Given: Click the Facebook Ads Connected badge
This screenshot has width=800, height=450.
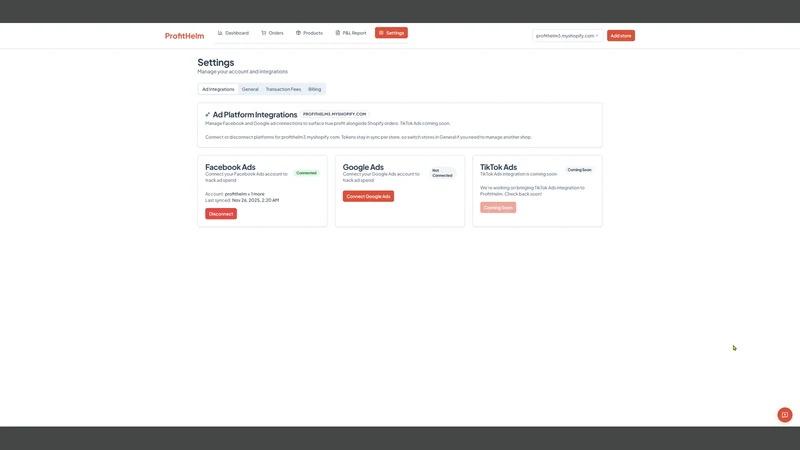Looking at the screenshot, I should 306,173.
